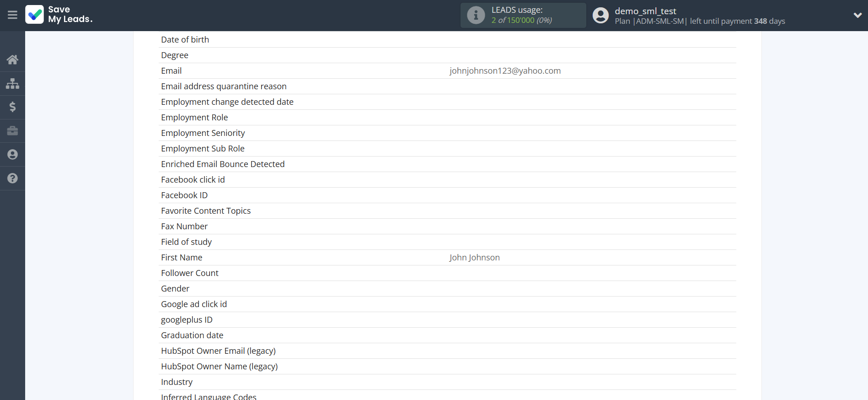The height and width of the screenshot is (400, 868).
Task: Click the LEADS usage counter text
Action: tap(521, 20)
